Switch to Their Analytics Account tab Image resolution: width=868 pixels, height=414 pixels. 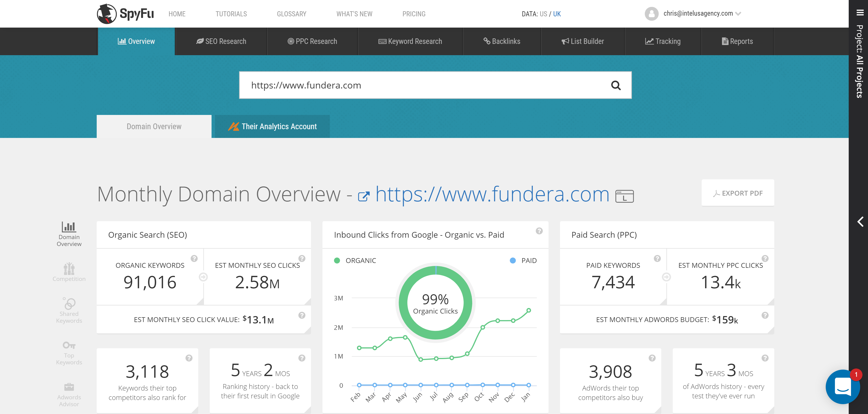[x=272, y=126]
